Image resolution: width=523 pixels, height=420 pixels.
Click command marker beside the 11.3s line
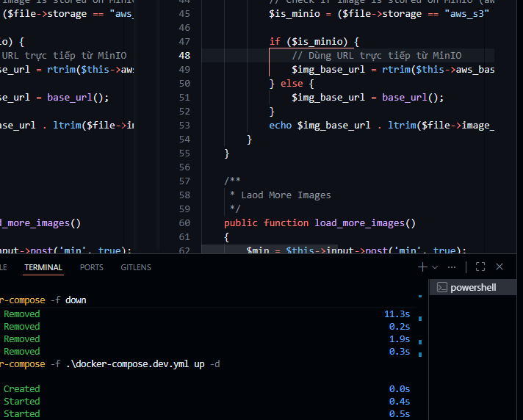419,314
